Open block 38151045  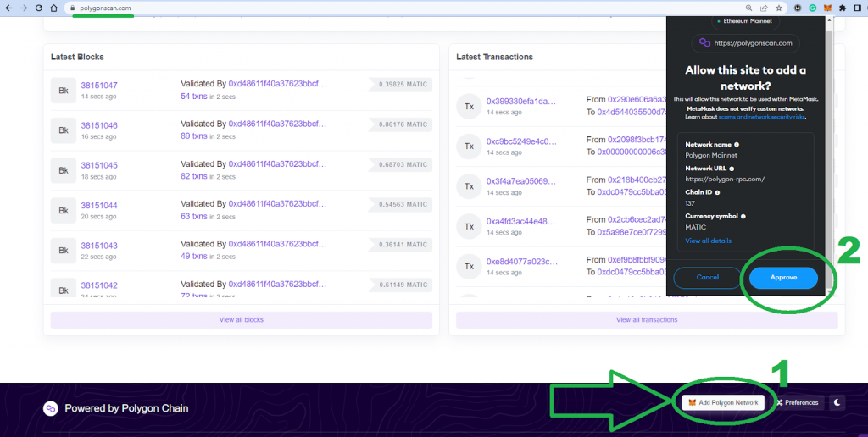tap(99, 165)
